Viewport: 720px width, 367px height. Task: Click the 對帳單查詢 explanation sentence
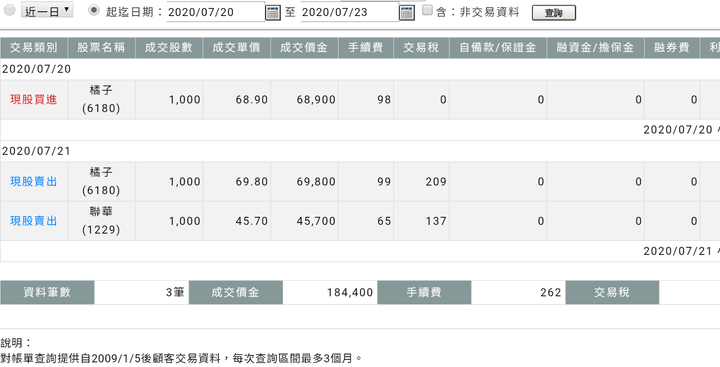pyautogui.click(x=181, y=358)
